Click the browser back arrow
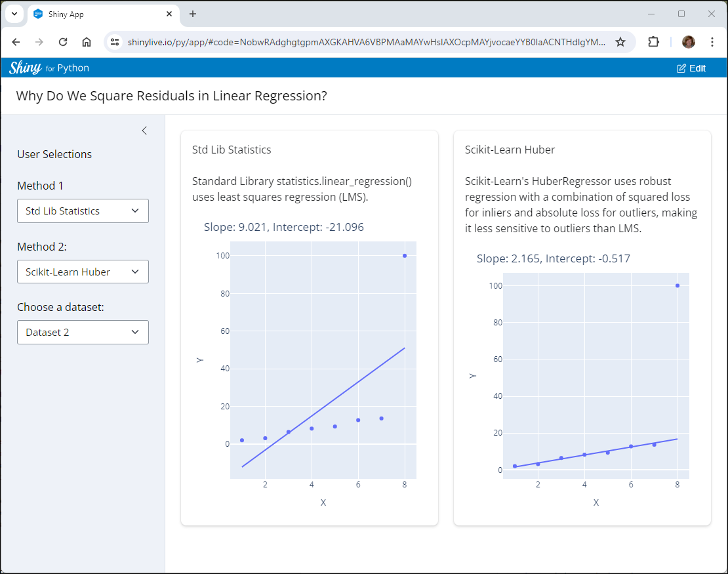The width and height of the screenshot is (728, 574). (16, 42)
